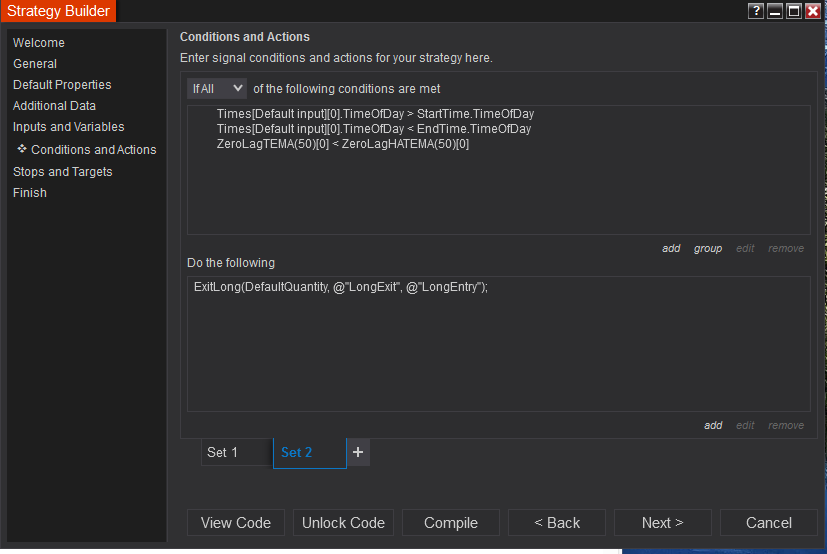Click group link under conditions list
Screen dimensions: 827x554
click(x=708, y=248)
